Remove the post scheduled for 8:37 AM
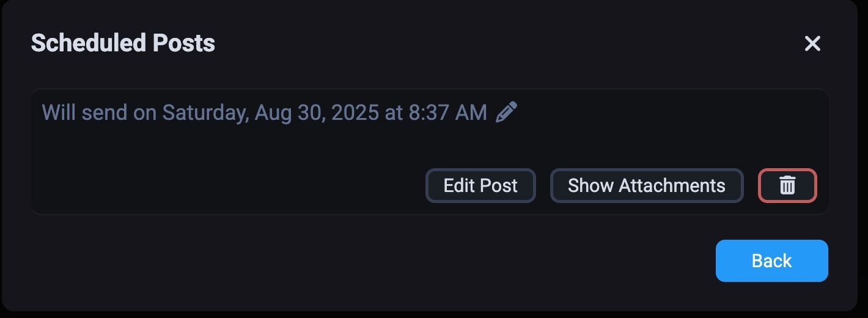 (x=787, y=185)
